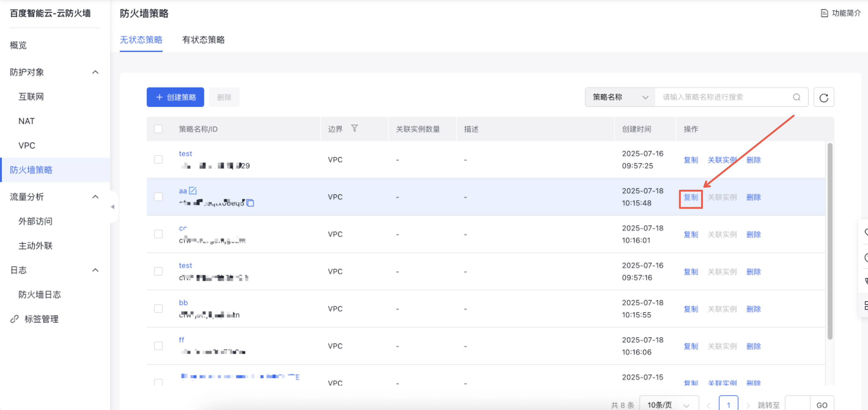Click the edit pencil icon next to aa
The image size is (868, 410).
(x=193, y=191)
